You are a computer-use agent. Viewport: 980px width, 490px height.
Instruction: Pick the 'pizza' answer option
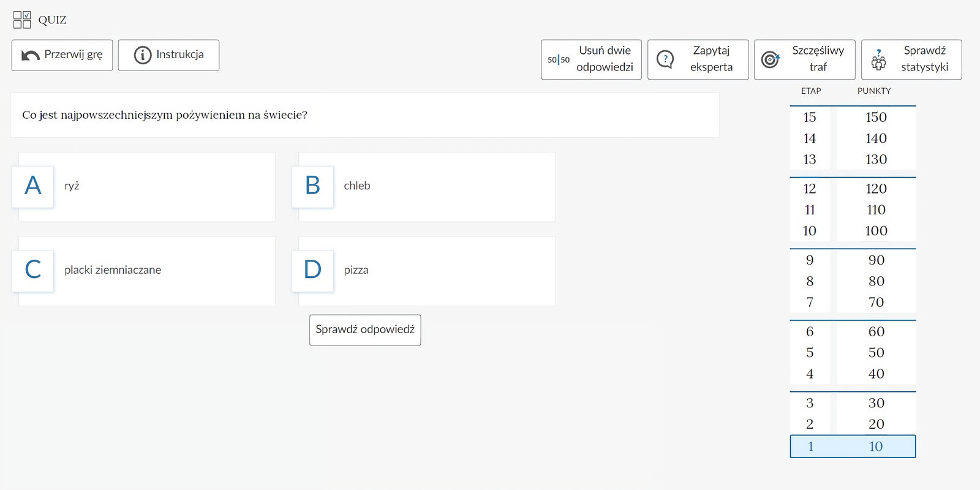point(356,270)
